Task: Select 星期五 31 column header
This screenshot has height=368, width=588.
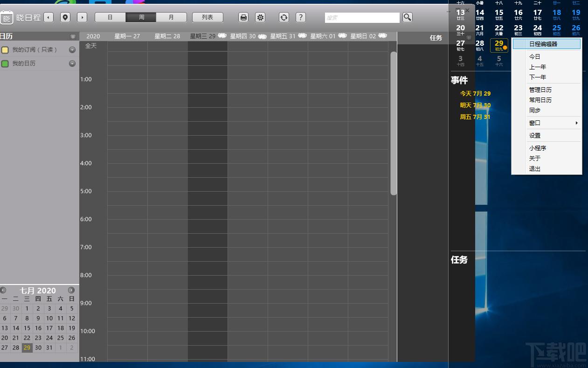Action: [x=288, y=36]
